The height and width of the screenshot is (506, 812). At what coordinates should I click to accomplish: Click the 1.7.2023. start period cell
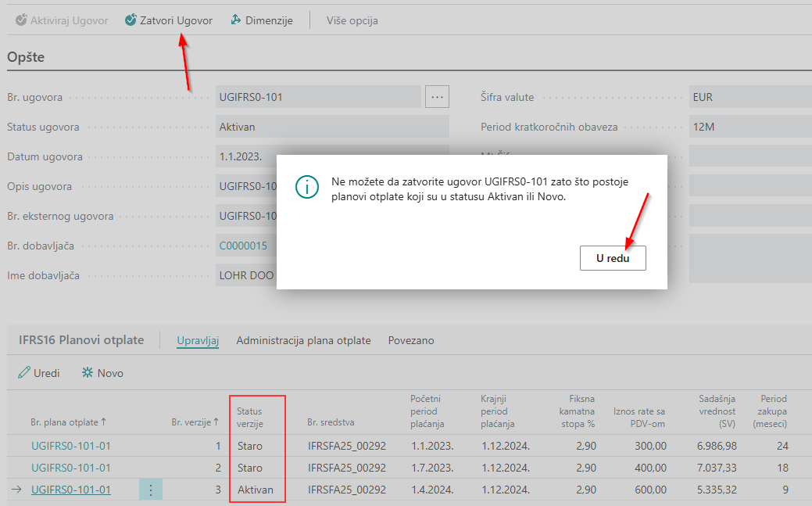(433, 468)
